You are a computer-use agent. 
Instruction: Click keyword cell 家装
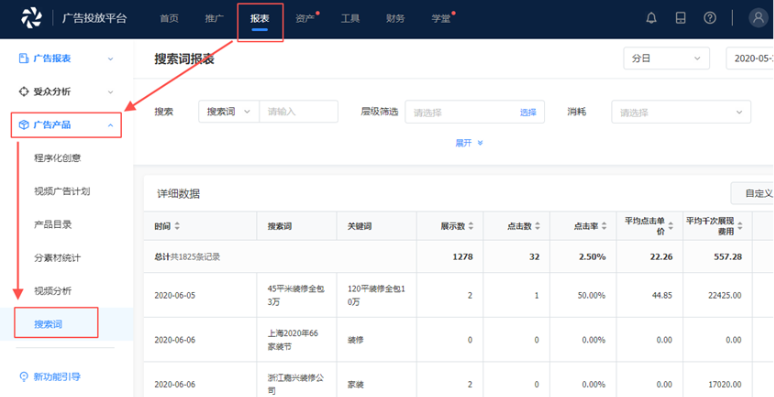point(355,384)
